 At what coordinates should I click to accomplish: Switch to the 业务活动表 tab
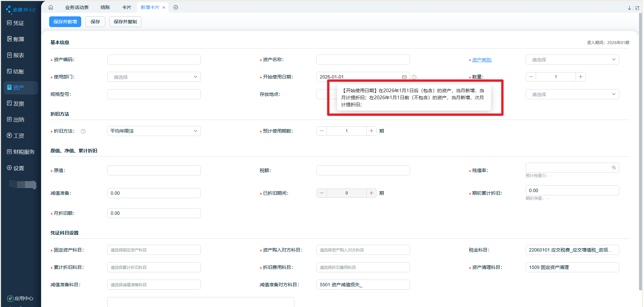[x=77, y=7]
